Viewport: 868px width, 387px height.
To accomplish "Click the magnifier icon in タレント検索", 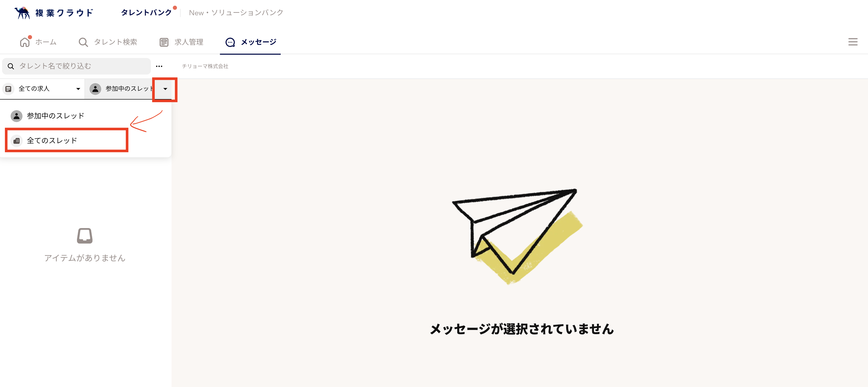I will point(83,42).
